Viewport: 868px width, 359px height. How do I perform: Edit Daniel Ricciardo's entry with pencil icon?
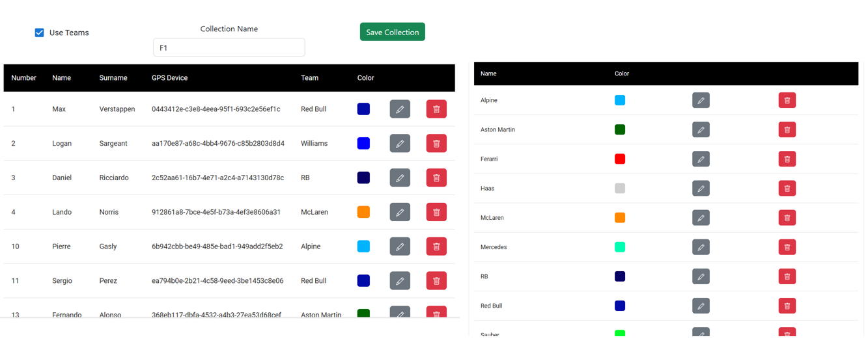pyautogui.click(x=400, y=178)
